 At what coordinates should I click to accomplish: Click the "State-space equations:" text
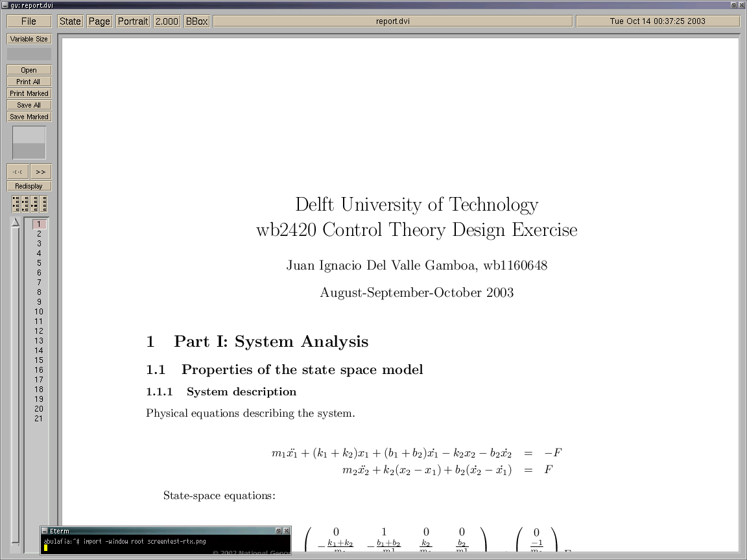[x=219, y=496]
